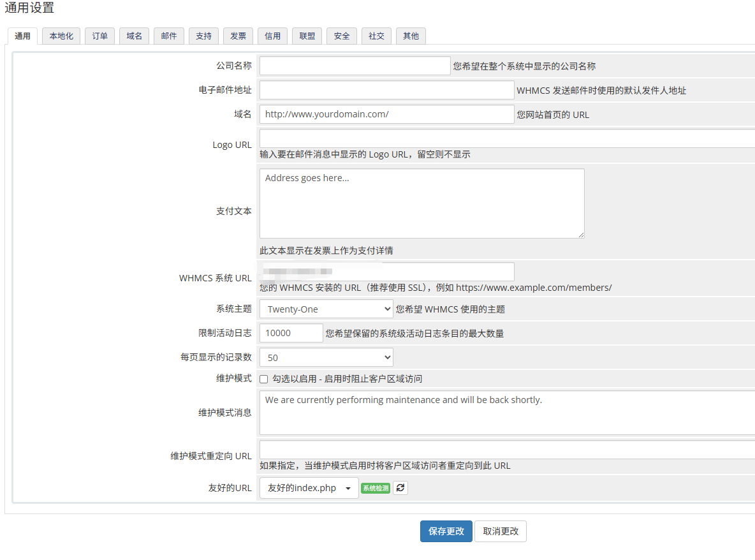This screenshot has width=755, height=560.
Task: Click the 支付文本 textarea
Action: pyautogui.click(x=422, y=203)
